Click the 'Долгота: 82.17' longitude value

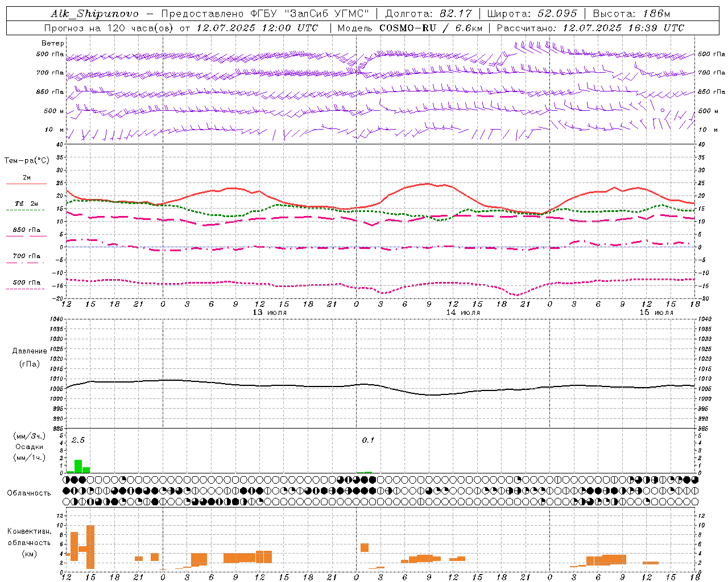(x=428, y=14)
